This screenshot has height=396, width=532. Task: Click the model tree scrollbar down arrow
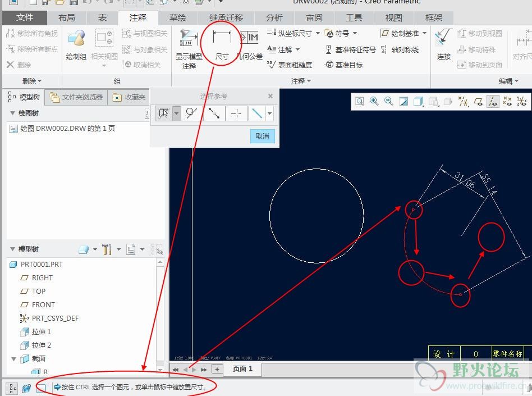(x=160, y=370)
